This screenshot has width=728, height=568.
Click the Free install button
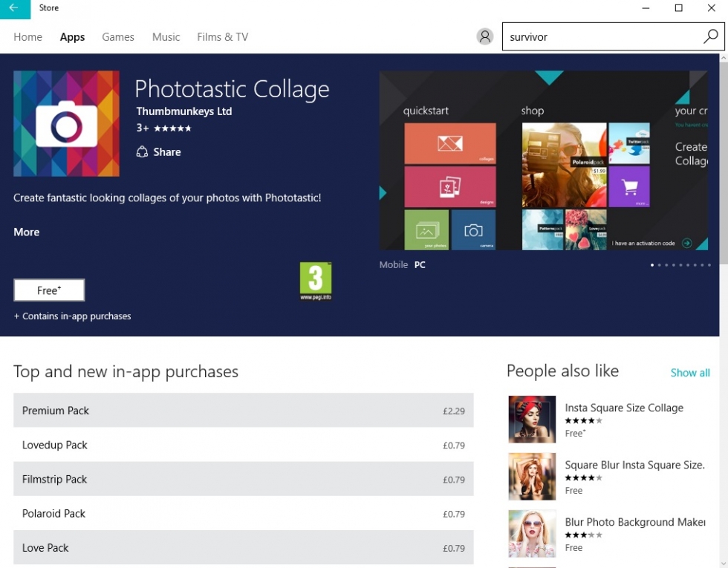[49, 290]
